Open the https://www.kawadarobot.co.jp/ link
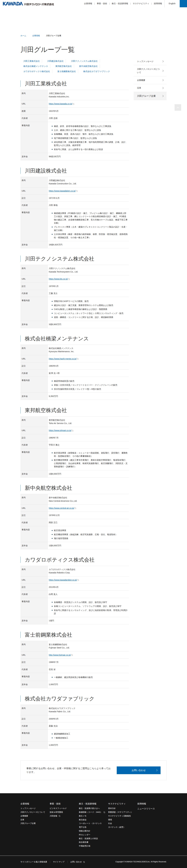 (63, 580)
